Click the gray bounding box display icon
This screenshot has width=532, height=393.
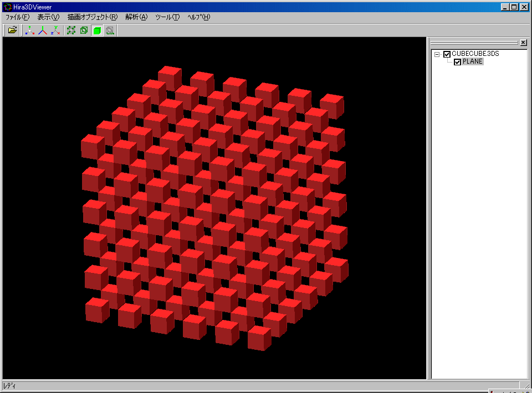coord(110,30)
